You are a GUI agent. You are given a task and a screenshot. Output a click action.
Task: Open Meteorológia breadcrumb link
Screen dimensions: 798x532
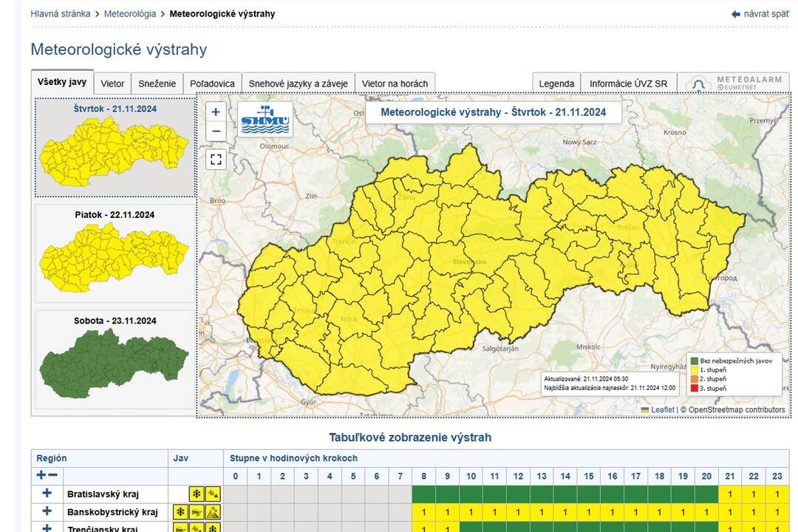click(x=130, y=14)
